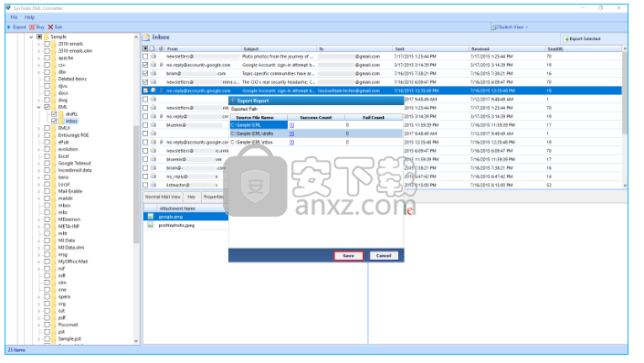The image size is (644, 363).
Task: Open success count link for C:\Sample\EML
Action: point(291,125)
